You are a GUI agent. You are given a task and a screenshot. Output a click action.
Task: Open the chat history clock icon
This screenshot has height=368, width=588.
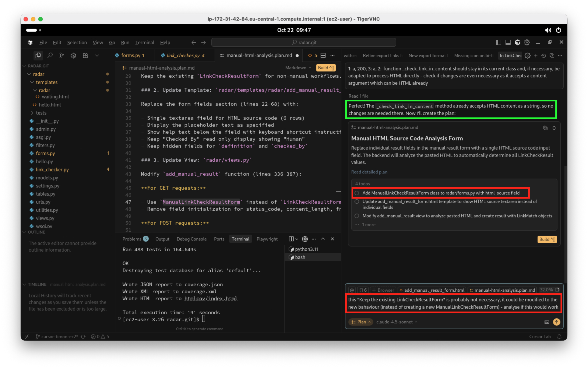543,56
